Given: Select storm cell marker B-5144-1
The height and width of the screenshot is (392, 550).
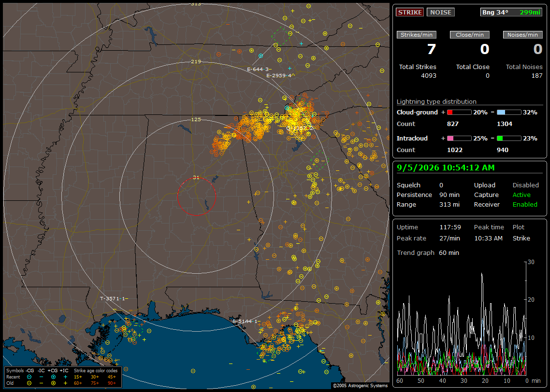Looking at the screenshot, I should point(246,321).
